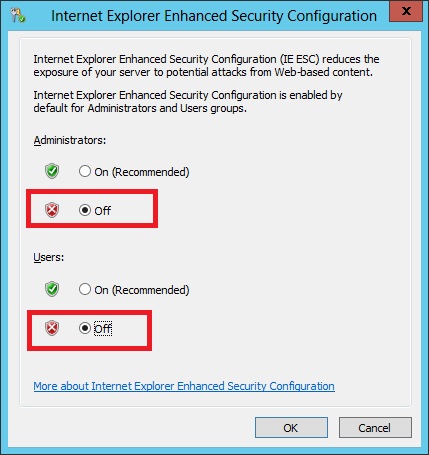
Task: Click the "On (Recommended)" label for Users
Action: (x=142, y=290)
